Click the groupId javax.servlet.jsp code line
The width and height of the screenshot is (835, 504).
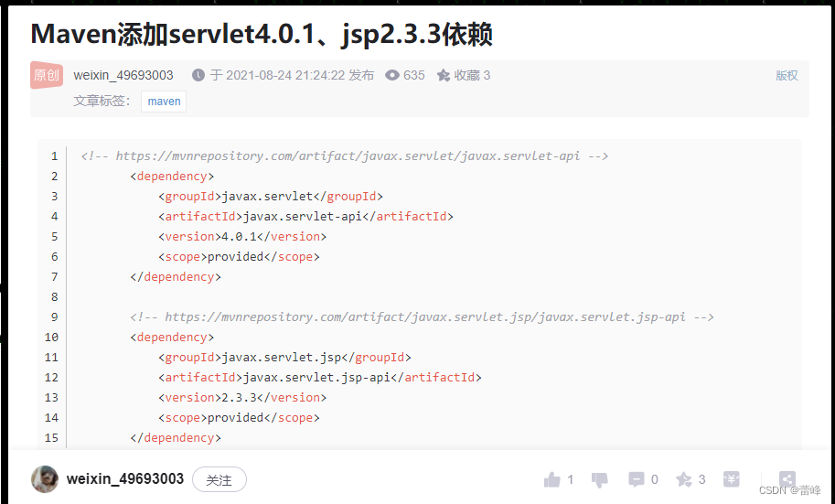point(285,358)
